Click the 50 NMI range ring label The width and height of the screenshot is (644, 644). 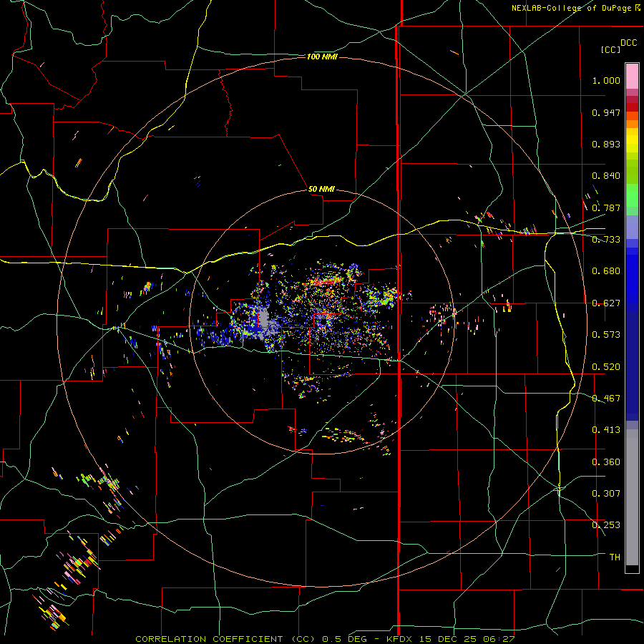[x=321, y=189]
